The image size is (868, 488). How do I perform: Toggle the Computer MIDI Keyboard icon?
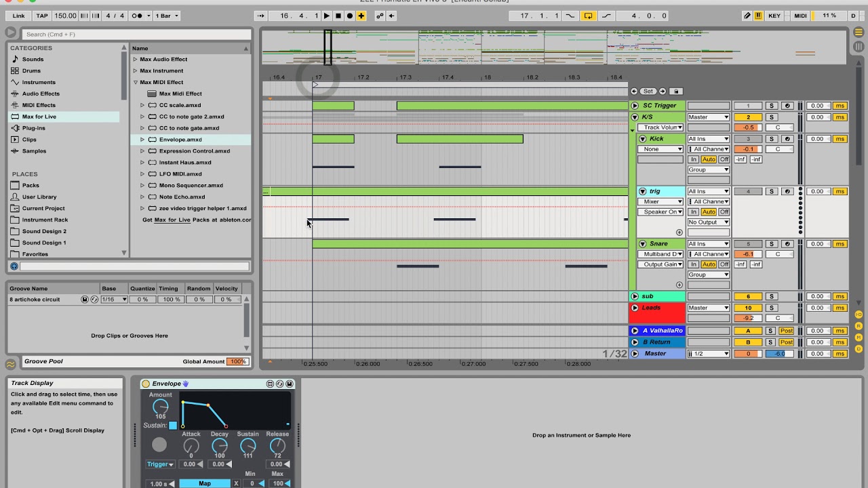[758, 16]
